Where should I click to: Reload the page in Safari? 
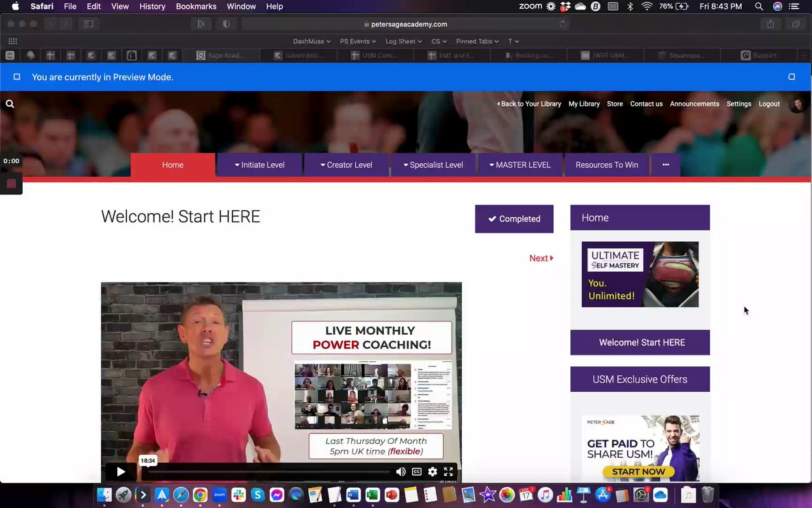[562, 24]
